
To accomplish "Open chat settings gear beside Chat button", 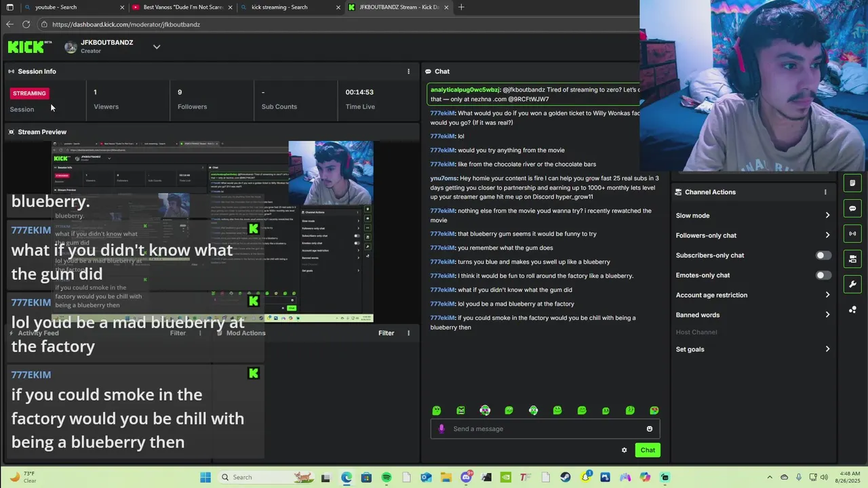I will 624,450.
